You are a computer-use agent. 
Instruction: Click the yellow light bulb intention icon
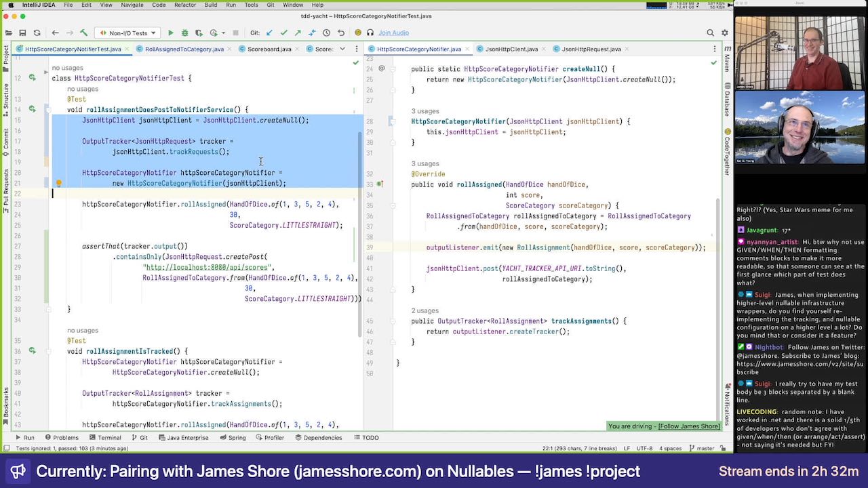[59, 183]
